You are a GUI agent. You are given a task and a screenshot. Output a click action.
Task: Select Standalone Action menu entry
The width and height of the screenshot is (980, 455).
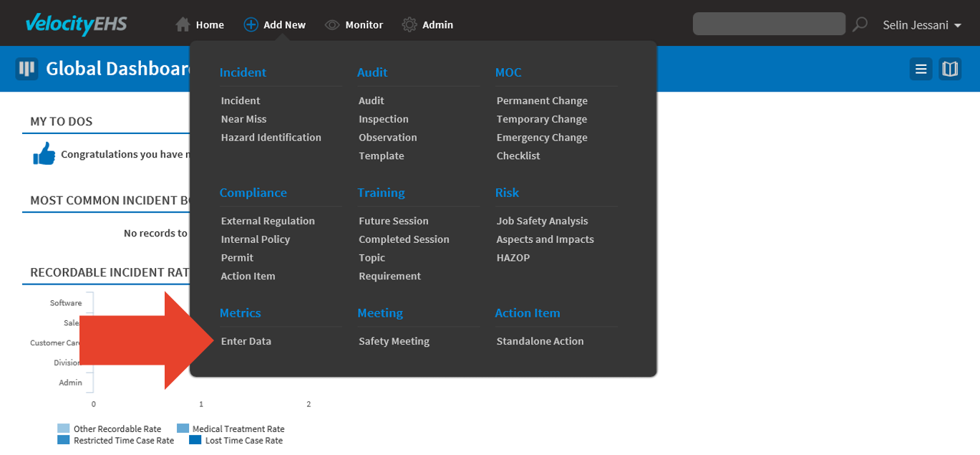(x=540, y=341)
